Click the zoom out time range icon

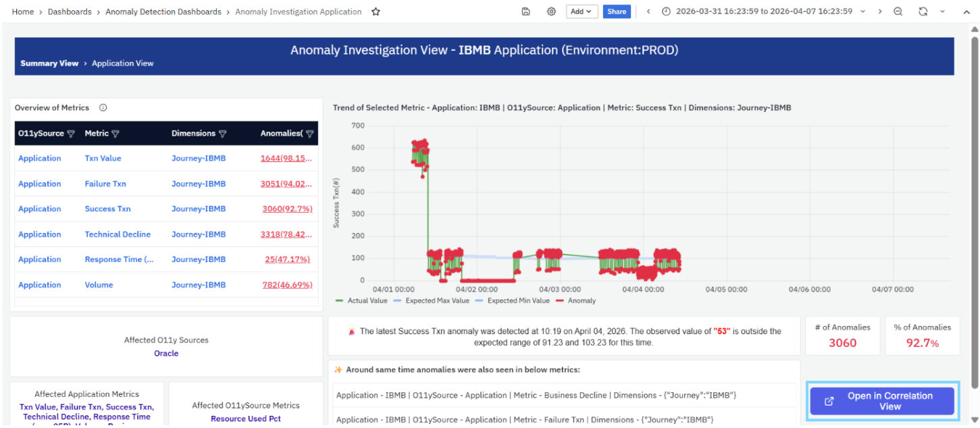tap(898, 11)
